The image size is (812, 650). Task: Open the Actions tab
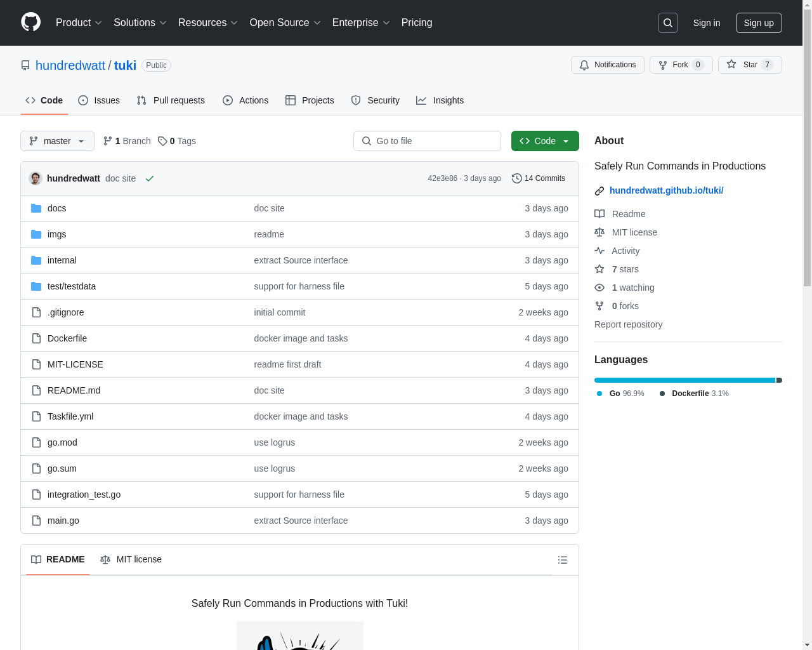[246, 100]
